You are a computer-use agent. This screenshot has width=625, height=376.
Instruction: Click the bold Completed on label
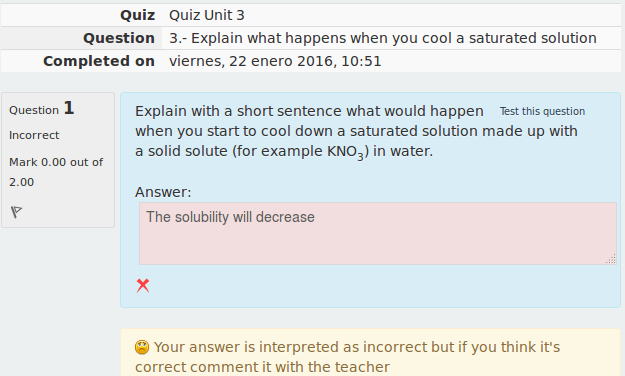point(99,61)
